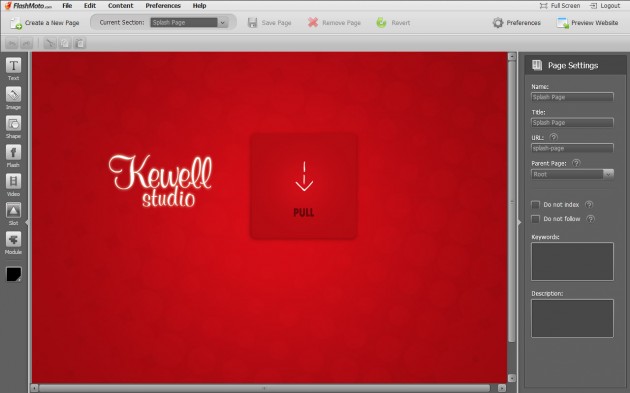Select the Kewell studio logo on canvas
The image size is (630, 393).
coord(160,181)
